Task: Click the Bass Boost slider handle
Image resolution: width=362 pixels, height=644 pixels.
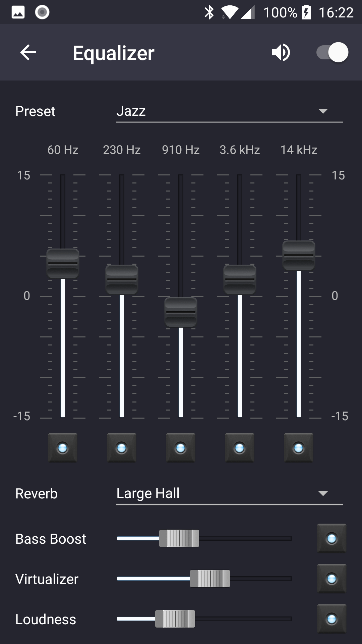Action: (179, 538)
